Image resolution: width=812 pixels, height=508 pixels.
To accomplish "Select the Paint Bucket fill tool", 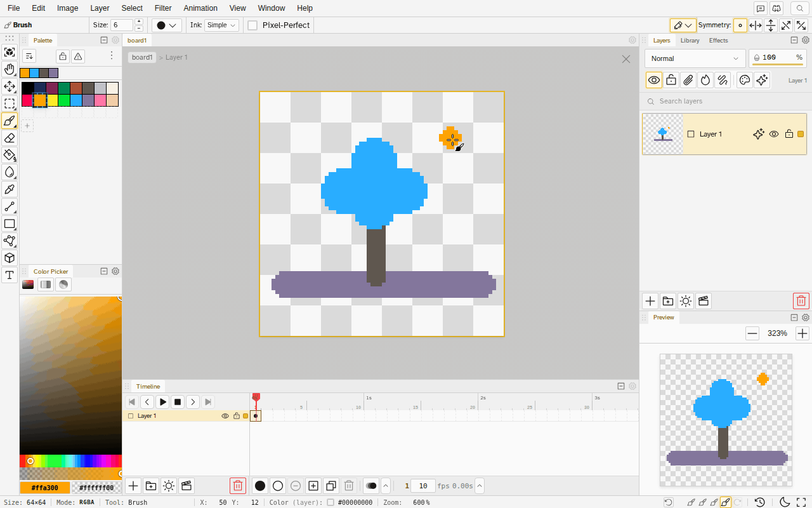I will pos(10,155).
